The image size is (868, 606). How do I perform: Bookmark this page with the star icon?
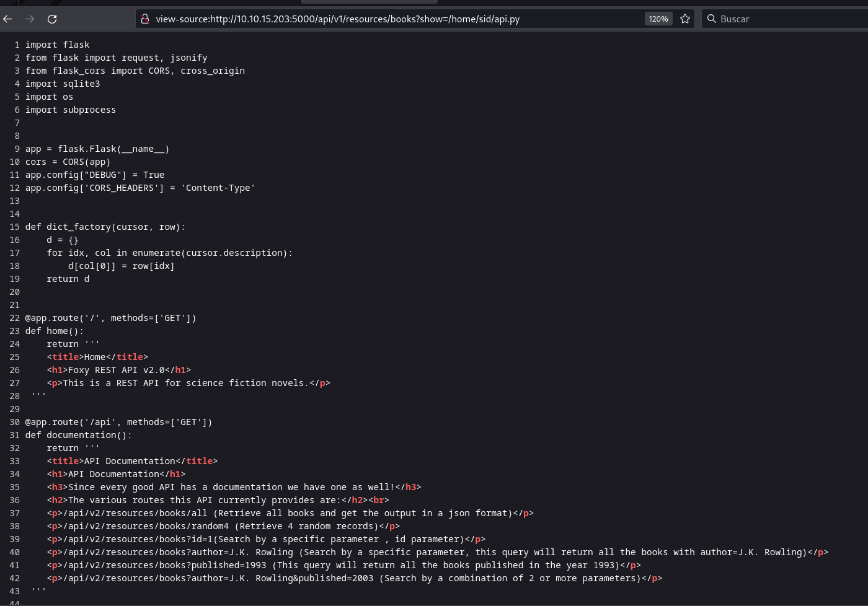point(685,19)
